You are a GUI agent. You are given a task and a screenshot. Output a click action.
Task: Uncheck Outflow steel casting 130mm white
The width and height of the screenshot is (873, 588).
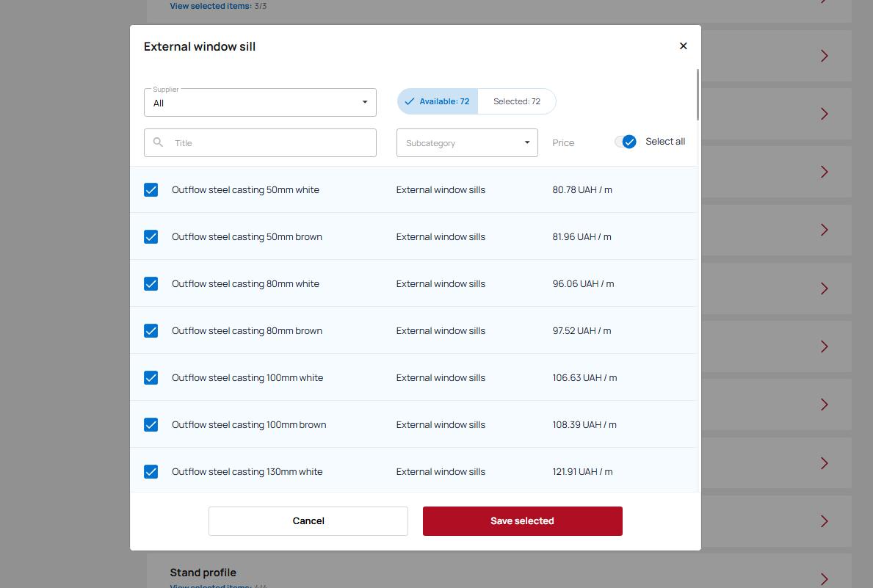151,472
